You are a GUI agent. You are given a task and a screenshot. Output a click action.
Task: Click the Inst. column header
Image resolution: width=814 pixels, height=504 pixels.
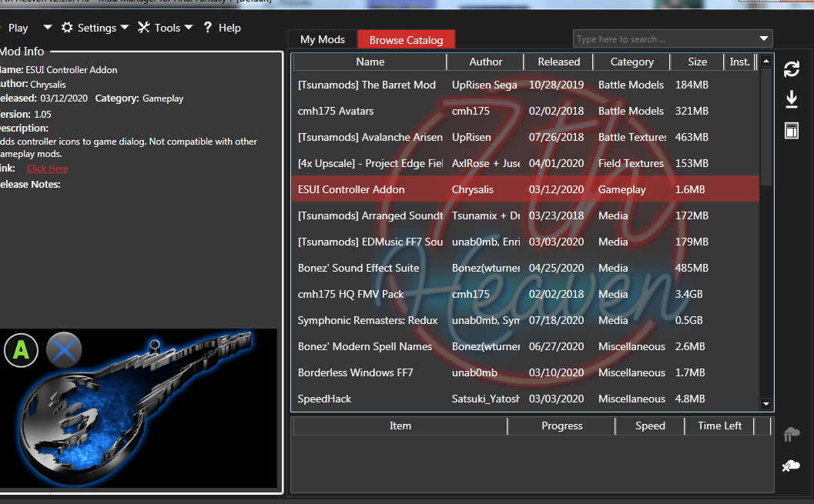[740, 62]
